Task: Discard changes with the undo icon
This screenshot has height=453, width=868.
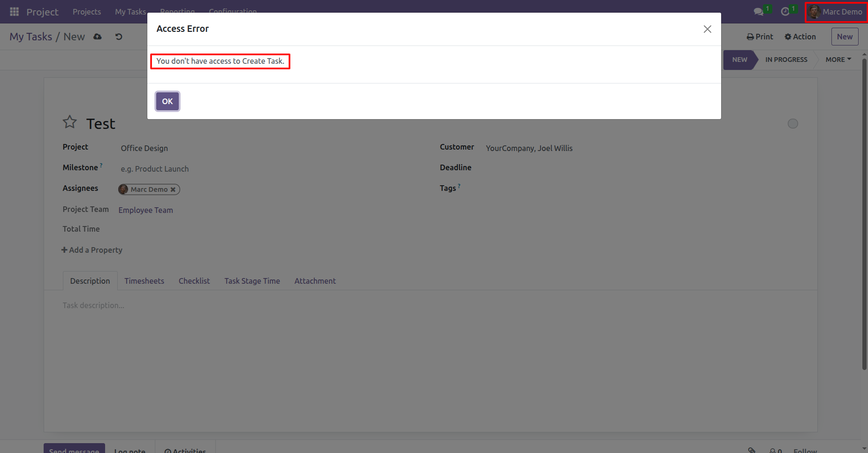Action: point(119,37)
